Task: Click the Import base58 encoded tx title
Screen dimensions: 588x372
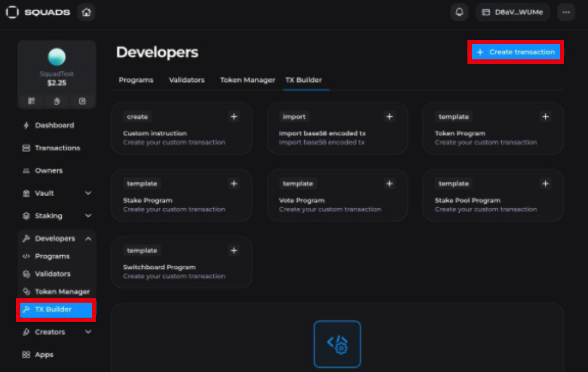Action: click(x=323, y=134)
